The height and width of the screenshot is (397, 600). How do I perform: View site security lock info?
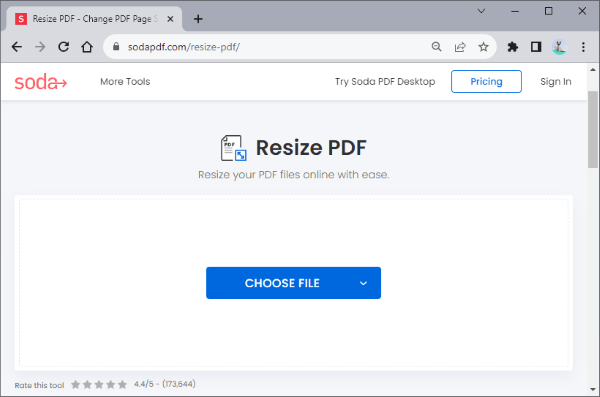(x=116, y=47)
